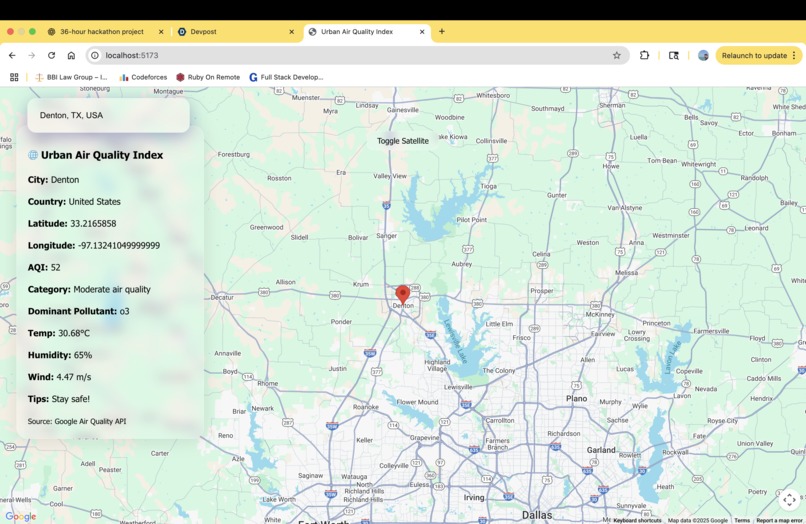Click the Garland city label on map
806x524 pixels.
[x=601, y=450]
